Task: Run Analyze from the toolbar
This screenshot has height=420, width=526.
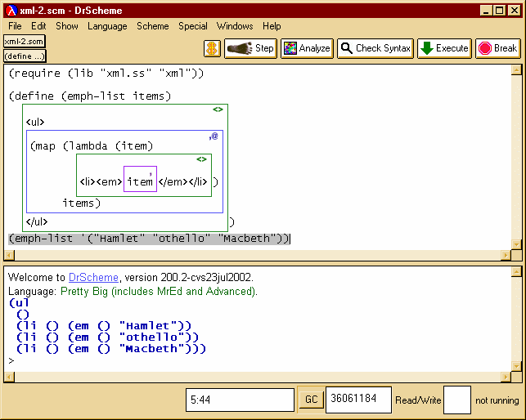Action: [x=307, y=48]
